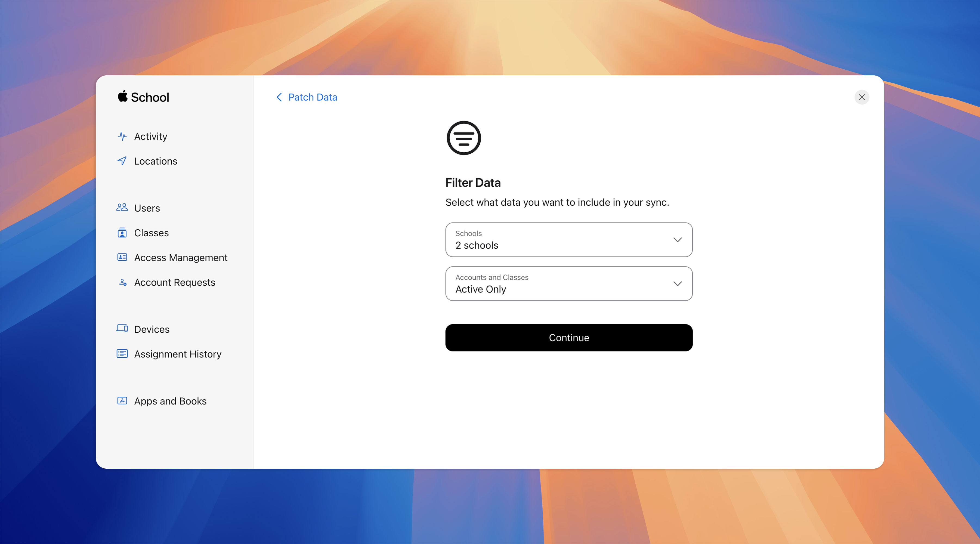
Task: Click the Active Only chevron arrow
Action: [x=677, y=284]
